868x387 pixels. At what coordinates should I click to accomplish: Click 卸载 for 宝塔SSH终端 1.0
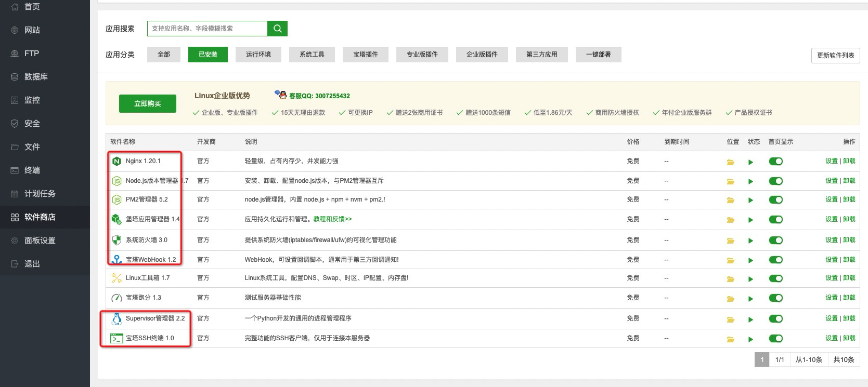tap(849, 338)
